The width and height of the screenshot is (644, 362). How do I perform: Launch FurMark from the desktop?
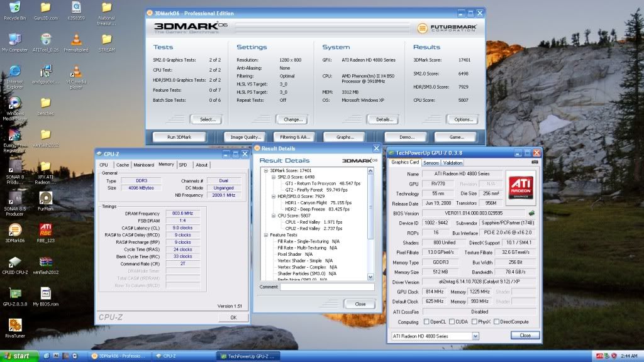pyautogui.click(x=45, y=201)
